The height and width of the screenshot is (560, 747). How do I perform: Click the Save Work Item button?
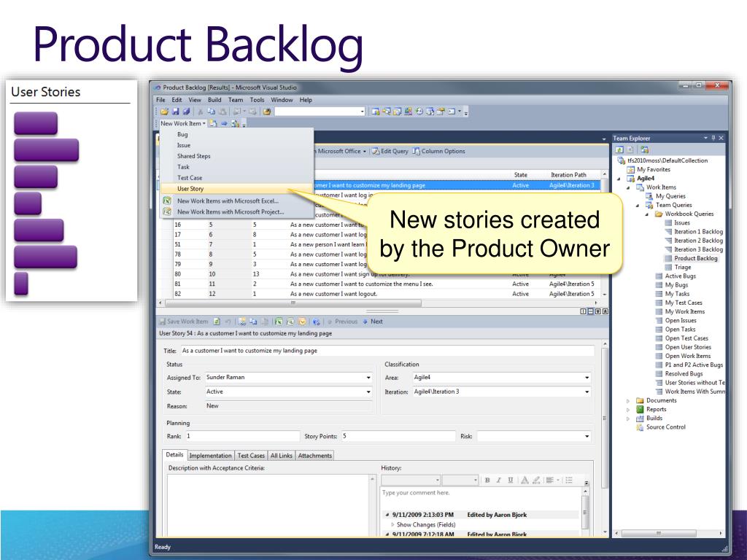183,322
